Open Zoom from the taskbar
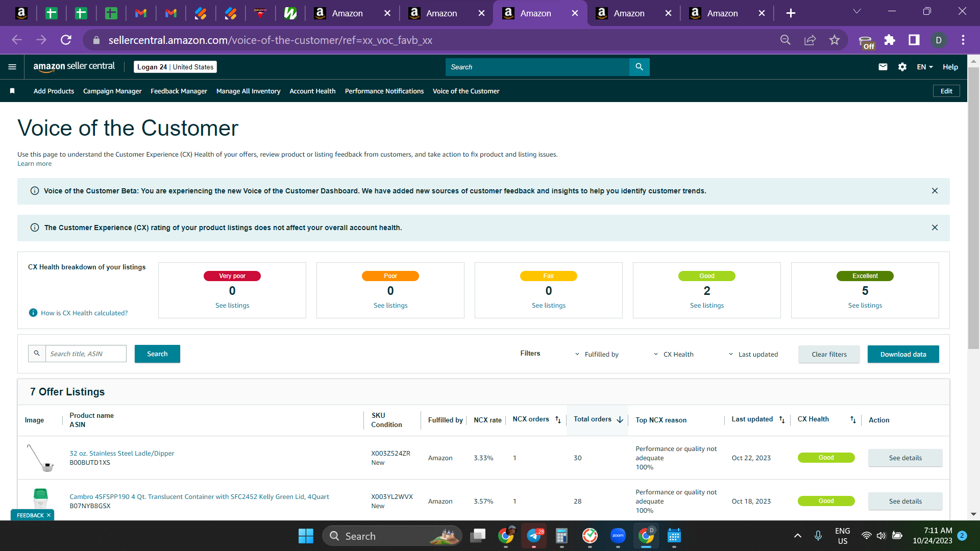The image size is (980, 551). (x=618, y=536)
